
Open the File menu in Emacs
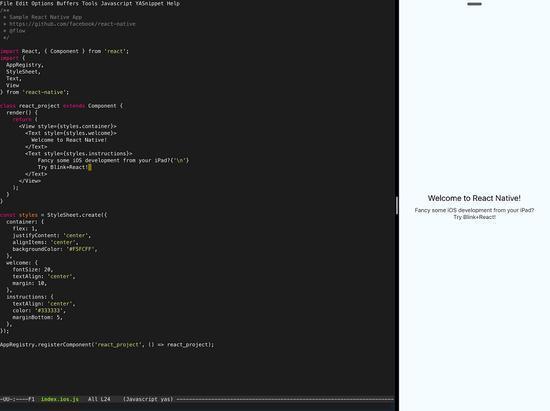(x=6, y=4)
